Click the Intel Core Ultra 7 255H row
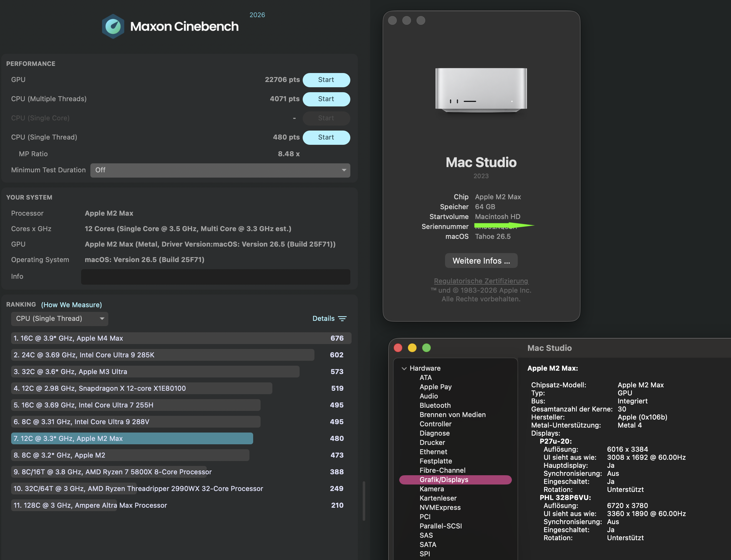731x560 pixels. [x=181, y=405]
